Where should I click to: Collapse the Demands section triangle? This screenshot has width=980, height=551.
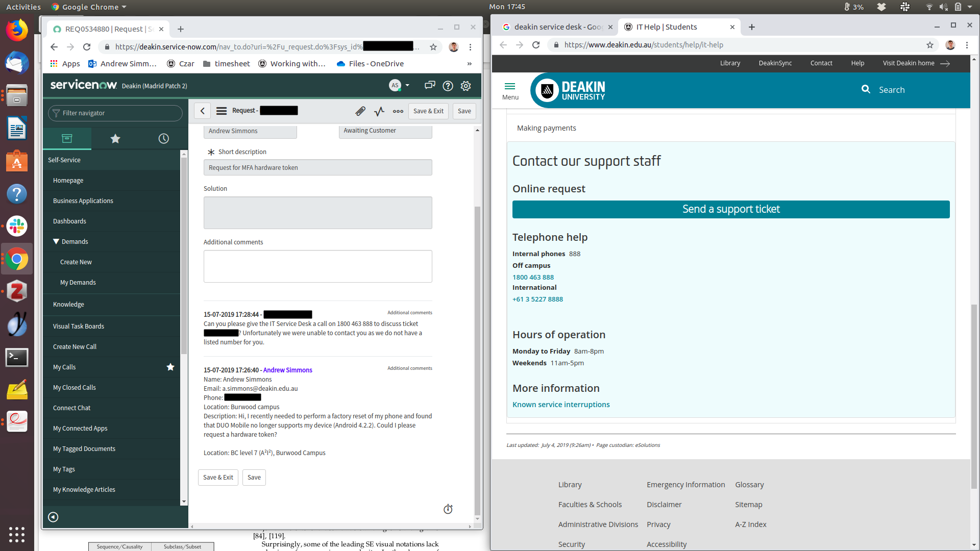pyautogui.click(x=56, y=241)
